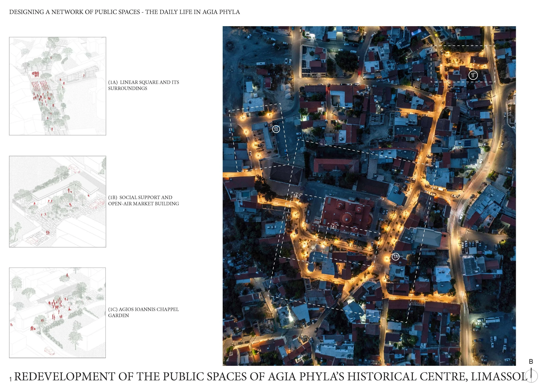Select the circled 1Γ marker
This screenshot has height=392, width=554.
[473, 75]
